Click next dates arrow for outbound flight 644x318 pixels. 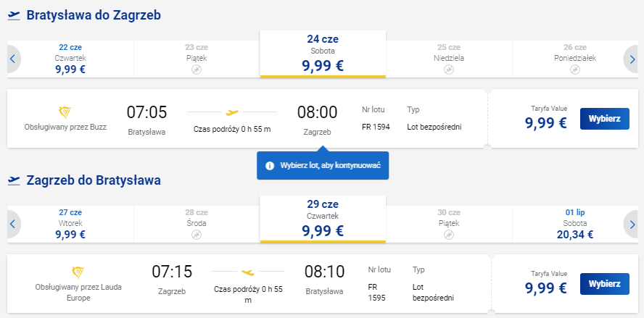point(632,59)
